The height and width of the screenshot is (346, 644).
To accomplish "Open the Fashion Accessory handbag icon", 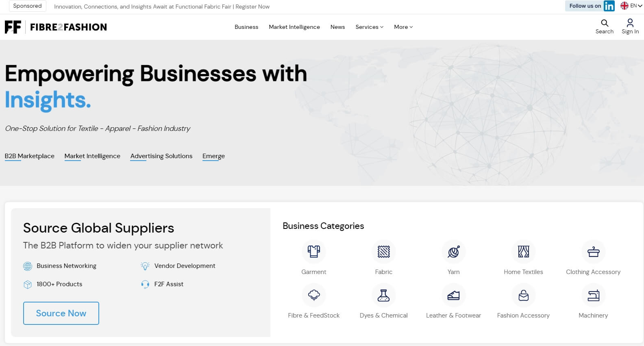I will point(523,295).
